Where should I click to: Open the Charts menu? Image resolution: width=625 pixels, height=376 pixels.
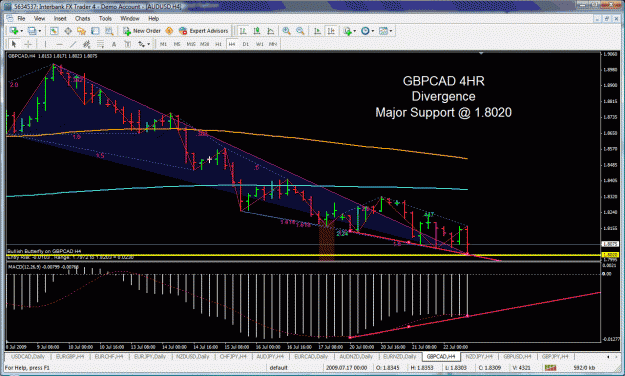point(83,18)
